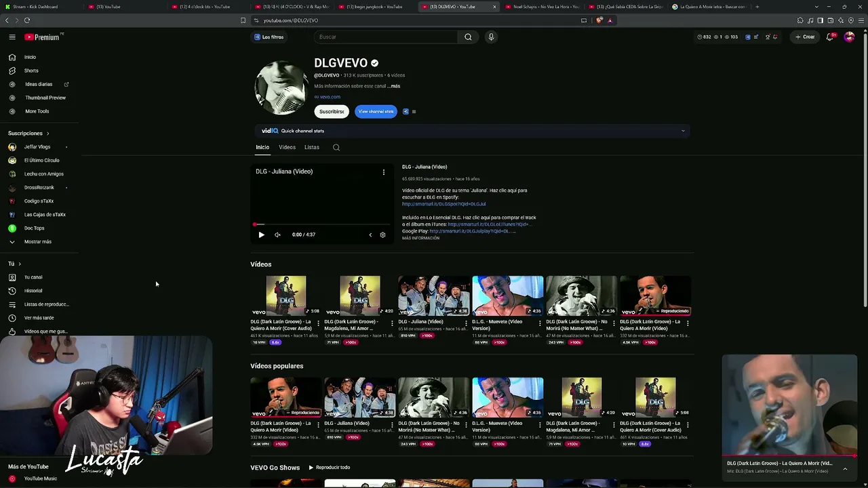Switch to the Videos channel tab

[287, 147]
